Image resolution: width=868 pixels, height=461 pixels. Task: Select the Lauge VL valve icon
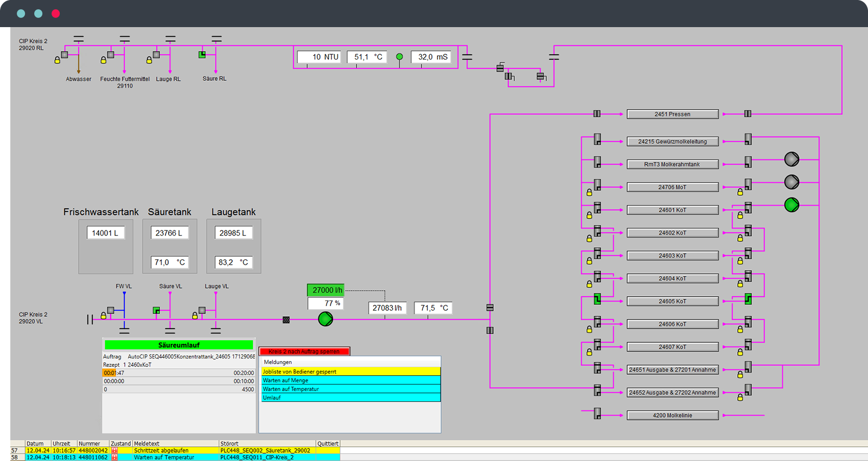pos(202,311)
